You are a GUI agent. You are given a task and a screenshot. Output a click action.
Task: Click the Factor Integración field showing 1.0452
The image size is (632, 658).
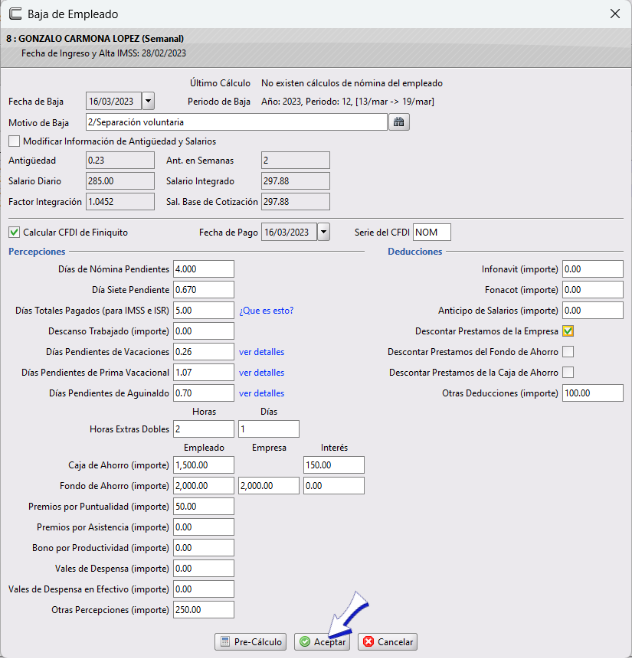[x=120, y=202]
